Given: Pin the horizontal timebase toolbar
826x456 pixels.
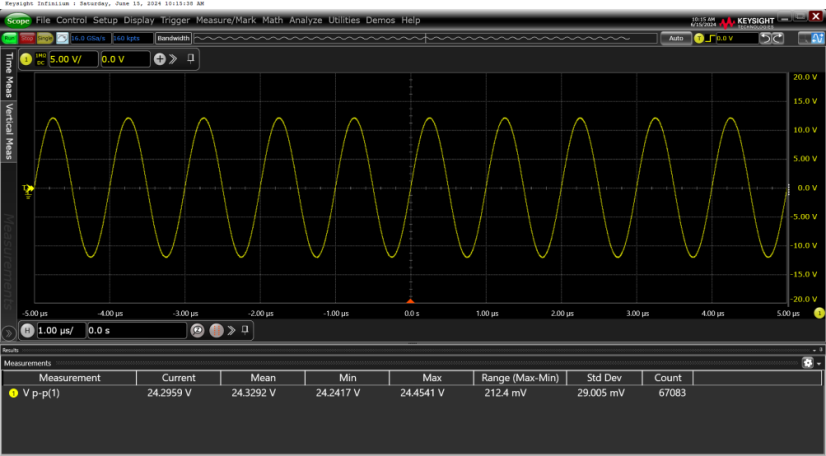Looking at the screenshot, I should (246, 329).
